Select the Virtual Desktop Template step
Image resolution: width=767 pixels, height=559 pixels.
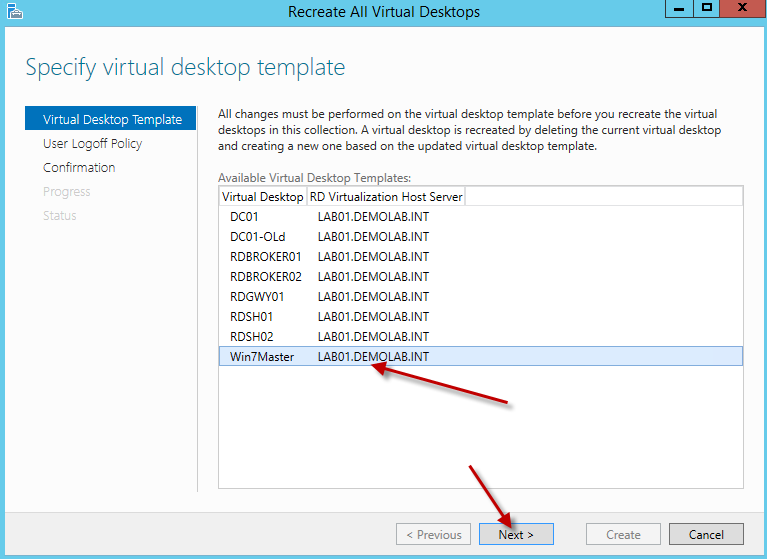coord(112,119)
